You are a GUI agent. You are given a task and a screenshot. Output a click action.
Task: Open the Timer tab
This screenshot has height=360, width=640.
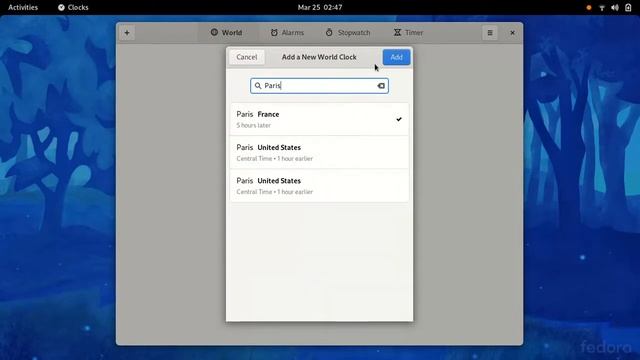point(408,33)
